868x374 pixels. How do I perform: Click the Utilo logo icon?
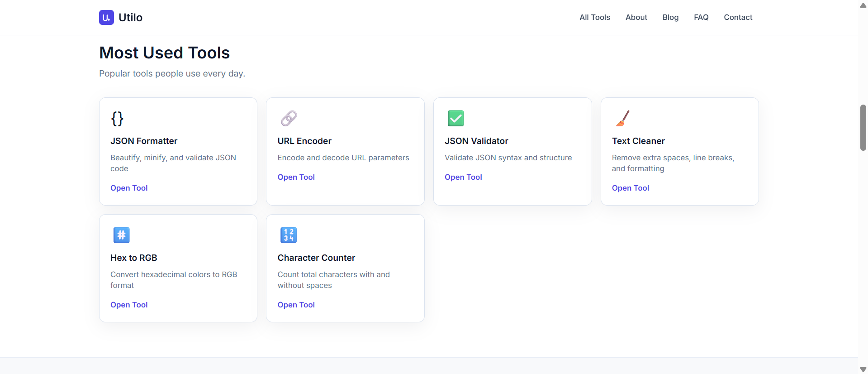click(x=106, y=17)
